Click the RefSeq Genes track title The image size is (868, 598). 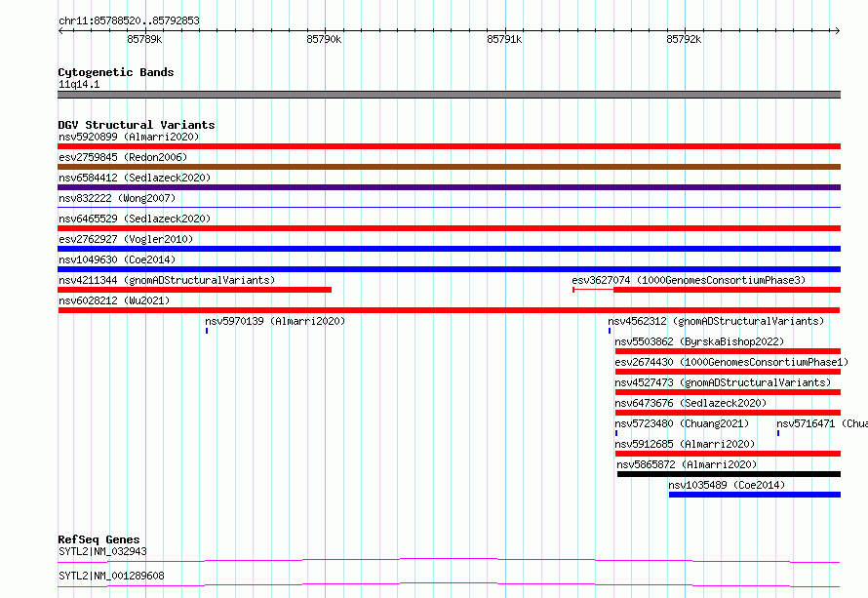[x=99, y=539]
